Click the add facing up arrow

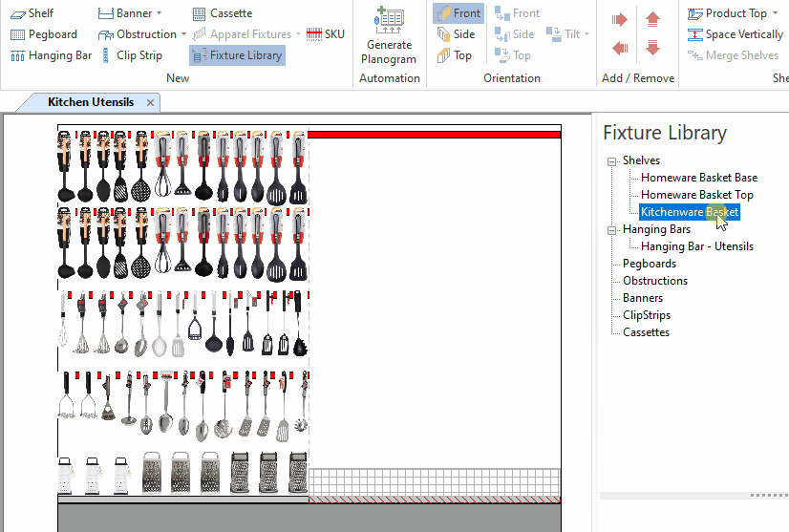click(x=652, y=20)
